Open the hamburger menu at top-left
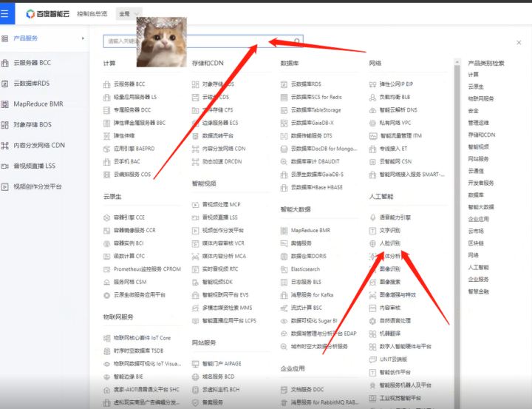The image size is (532, 409). click(x=4, y=13)
